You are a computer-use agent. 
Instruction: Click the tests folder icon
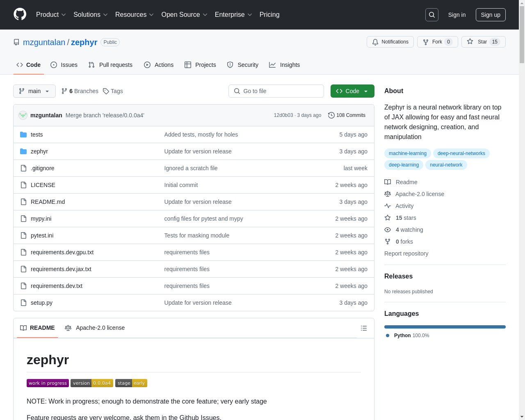coord(23,135)
